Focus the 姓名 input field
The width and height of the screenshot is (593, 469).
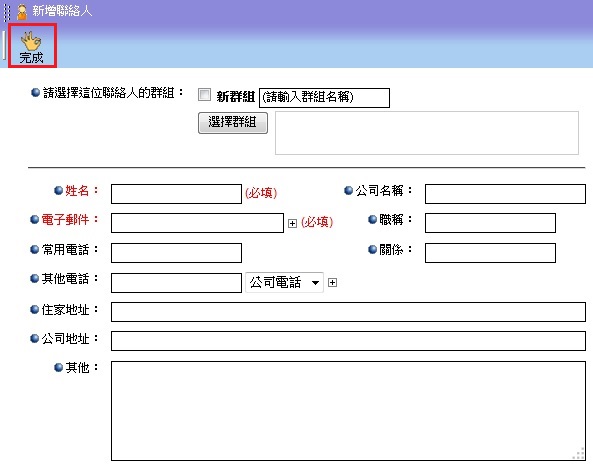click(x=176, y=194)
